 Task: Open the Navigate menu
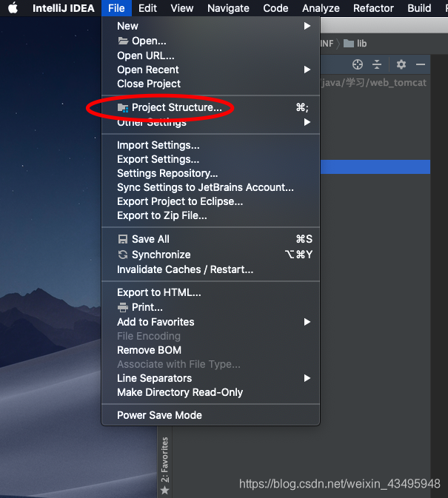click(228, 8)
